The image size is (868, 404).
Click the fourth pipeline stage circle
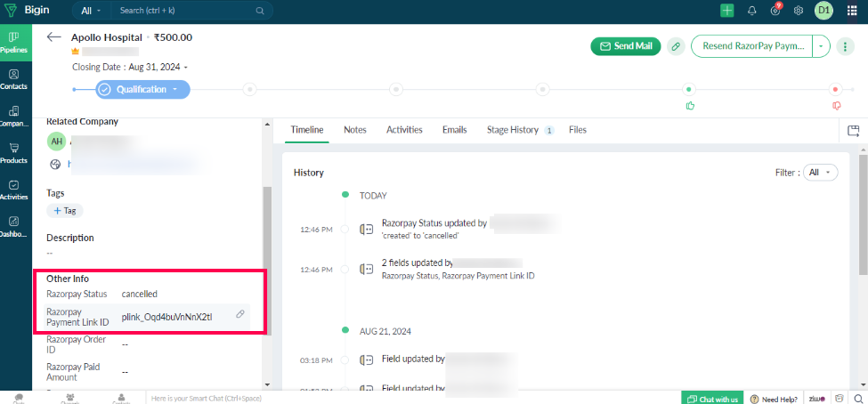[x=542, y=89]
